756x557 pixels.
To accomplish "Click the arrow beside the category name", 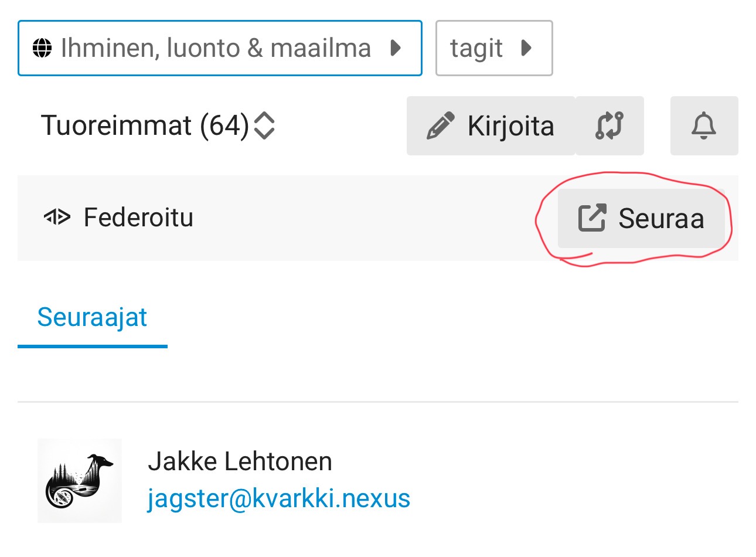I will 396,48.
